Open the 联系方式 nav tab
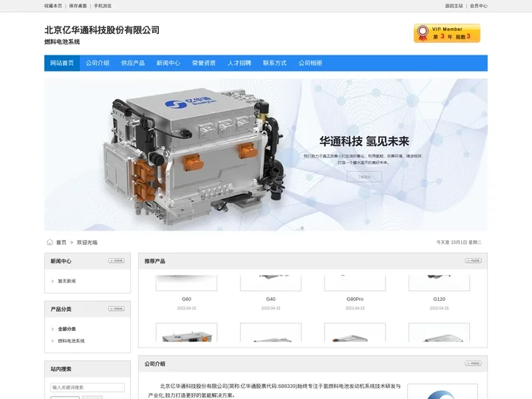Image resolution: width=532 pixels, height=399 pixels. coord(275,63)
